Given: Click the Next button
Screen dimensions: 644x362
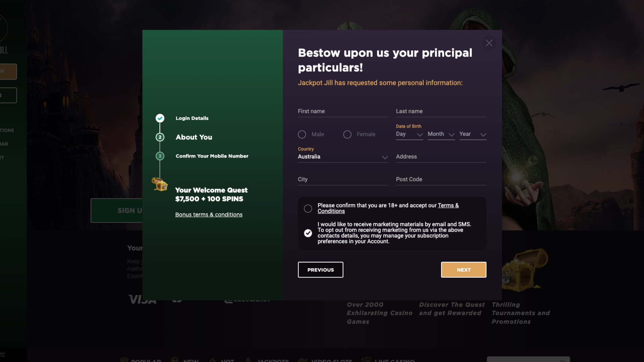Looking at the screenshot, I should coord(464,270).
